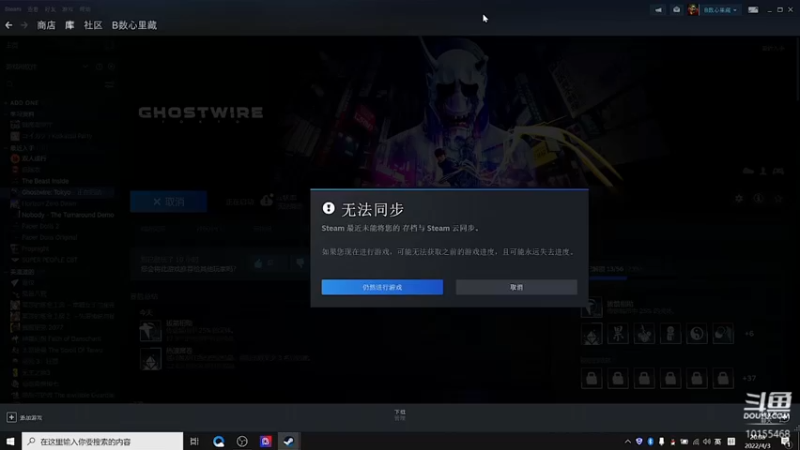Select The Beast Inside in library list

45,181
